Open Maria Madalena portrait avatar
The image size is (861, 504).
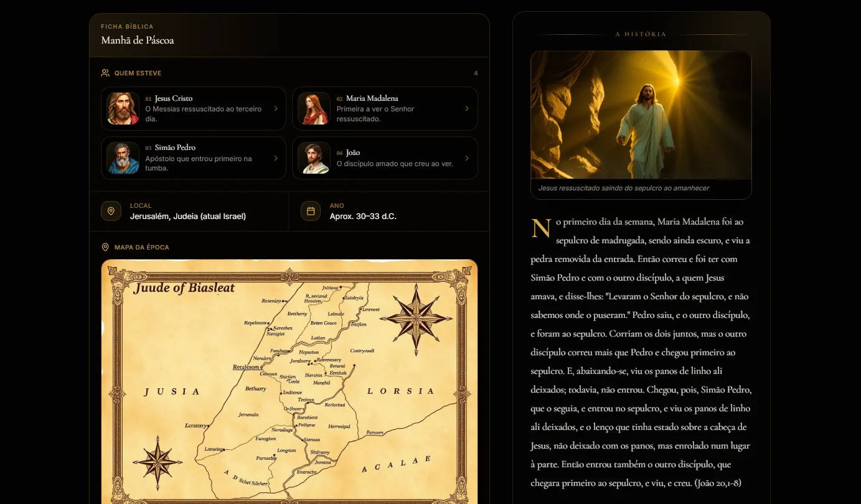314,108
